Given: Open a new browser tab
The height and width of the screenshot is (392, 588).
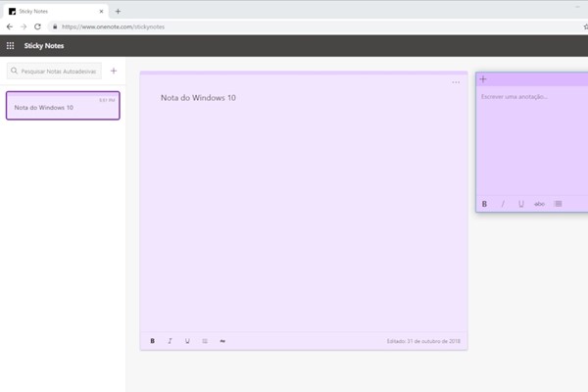Looking at the screenshot, I should 118,11.
